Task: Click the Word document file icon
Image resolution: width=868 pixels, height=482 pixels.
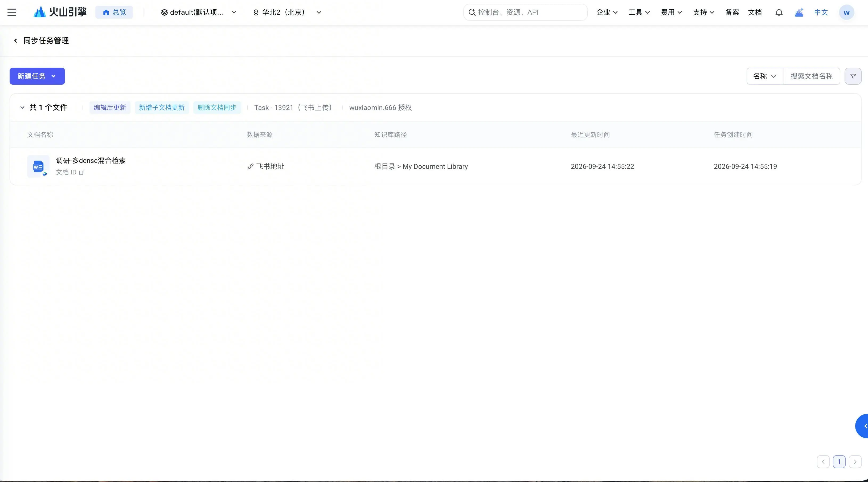Action: coord(38,166)
